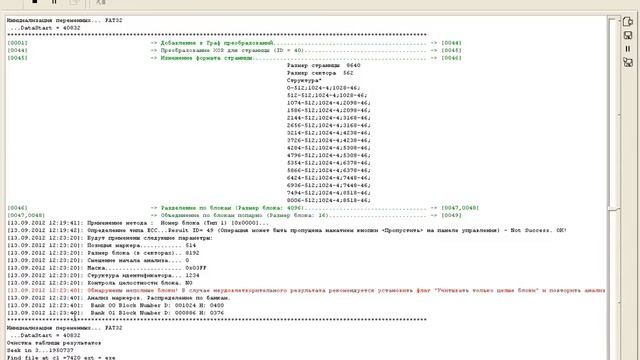Click the "Разделение по блокам (Размер блока: 4096)" entry
The height and width of the screenshot is (360, 640).
click(232, 208)
